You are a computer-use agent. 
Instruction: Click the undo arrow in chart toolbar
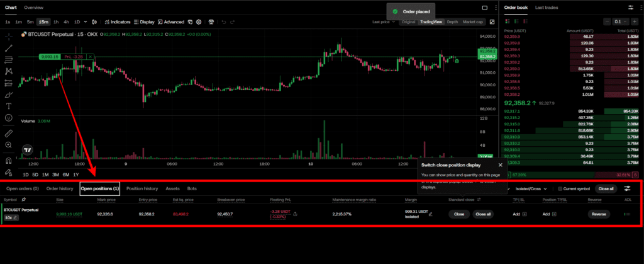click(223, 21)
